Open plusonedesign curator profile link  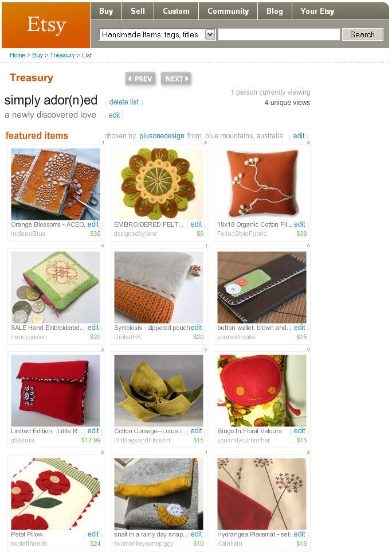tap(162, 136)
